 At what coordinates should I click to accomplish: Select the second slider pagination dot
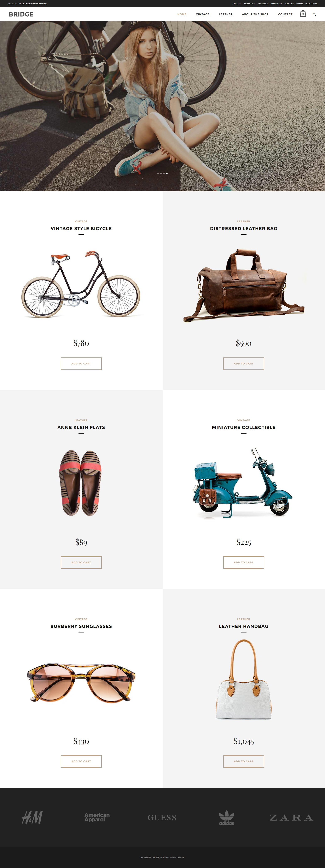161,173
